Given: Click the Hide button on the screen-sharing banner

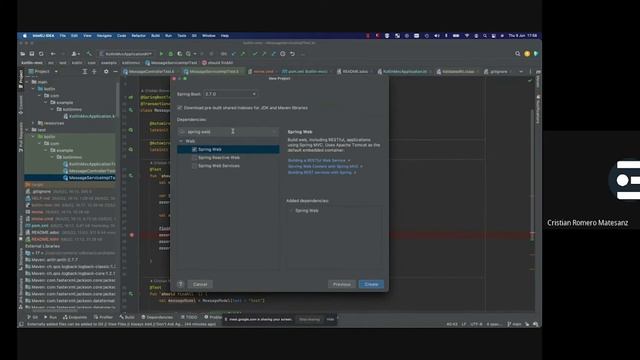Looking at the screenshot, I should 330,319.
